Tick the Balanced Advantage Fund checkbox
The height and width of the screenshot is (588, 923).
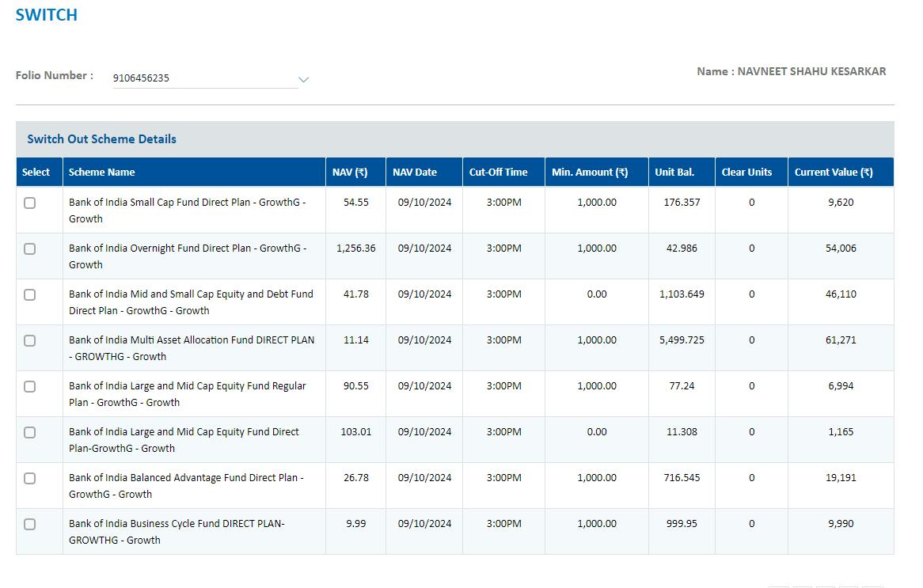(29, 479)
